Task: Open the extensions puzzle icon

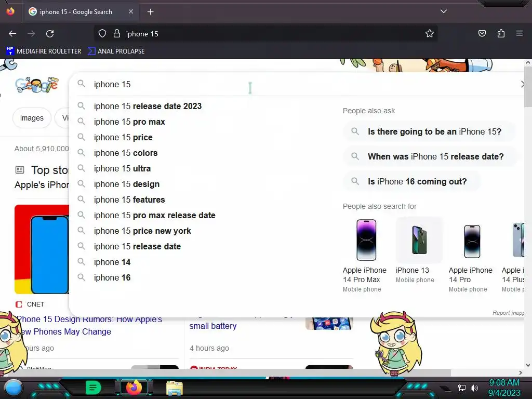Action: [x=501, y=34]
